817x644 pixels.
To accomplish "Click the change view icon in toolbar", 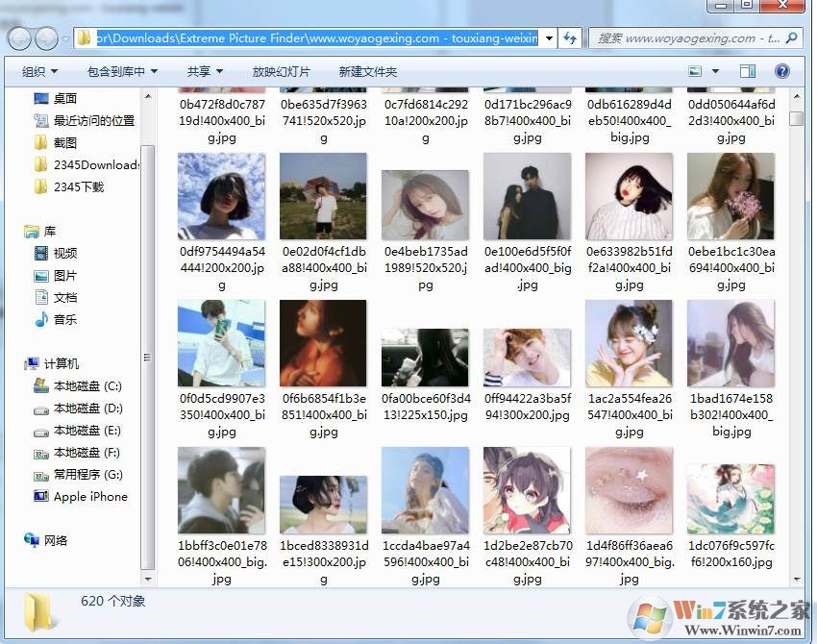I will tap(696, 72).
